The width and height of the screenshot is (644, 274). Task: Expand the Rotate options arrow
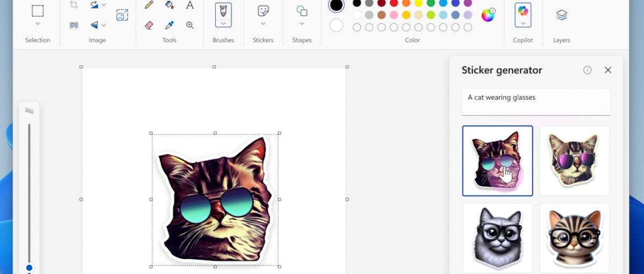tap(104, 5)
